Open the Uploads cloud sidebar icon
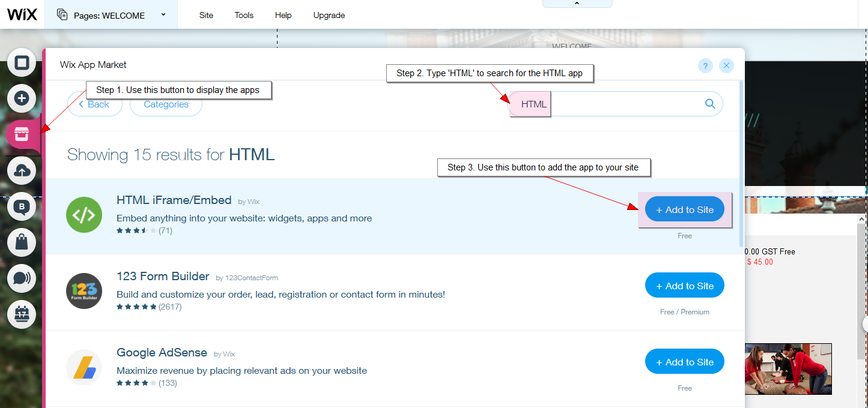Image resolution: width=868 pixels, height=408 pixels. coord(22,172)
